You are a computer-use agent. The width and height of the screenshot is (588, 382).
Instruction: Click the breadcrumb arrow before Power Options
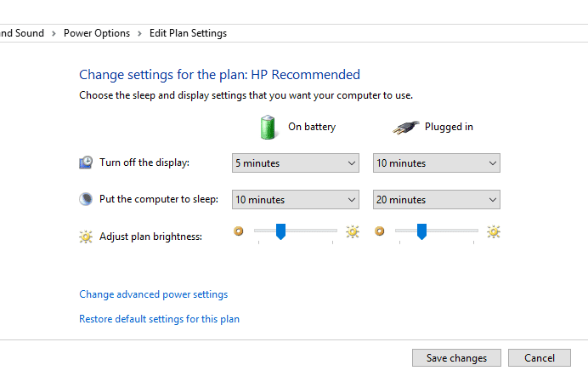coord(54,33)
